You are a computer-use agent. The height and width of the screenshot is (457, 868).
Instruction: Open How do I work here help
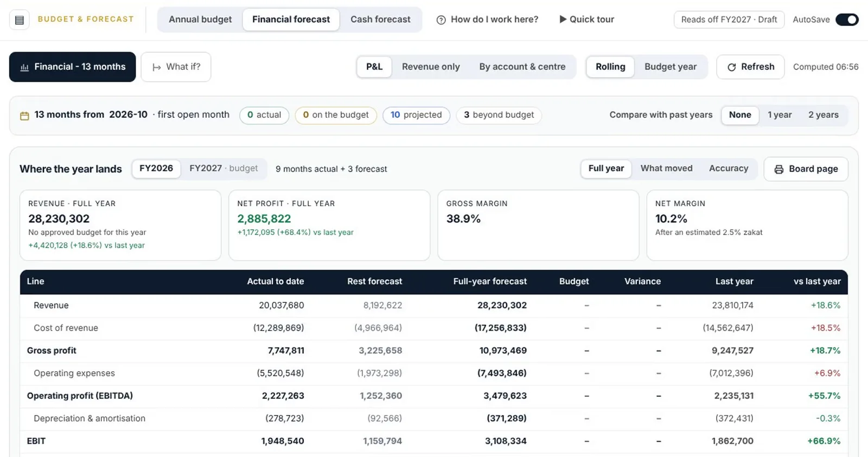(487, 20)
